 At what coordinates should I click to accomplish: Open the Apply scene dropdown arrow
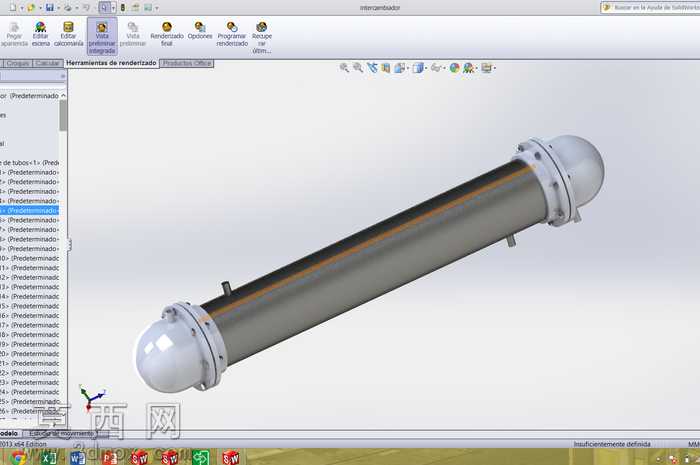tap(476, 68)
